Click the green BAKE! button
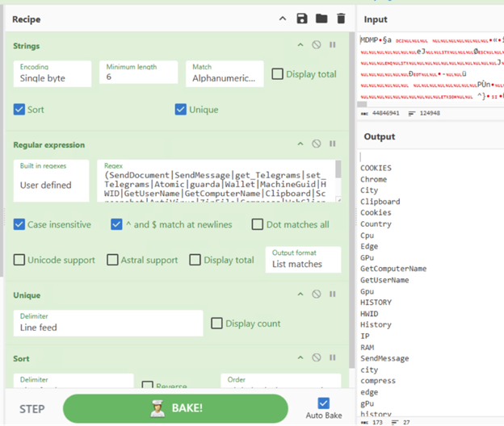 (x=175, y=408)
